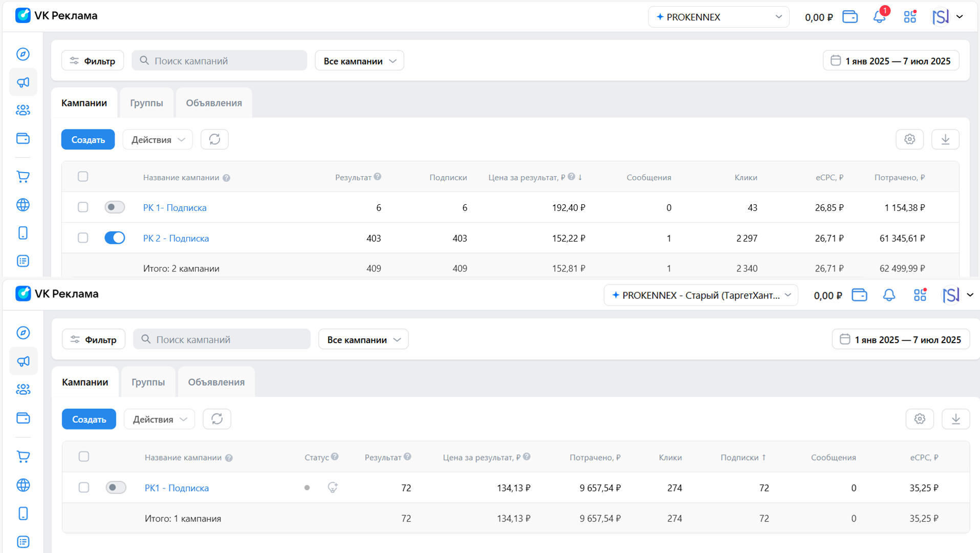Click the help icon beside Статус header
Viewport: 980px width, 553px height.
click(335, 457)
